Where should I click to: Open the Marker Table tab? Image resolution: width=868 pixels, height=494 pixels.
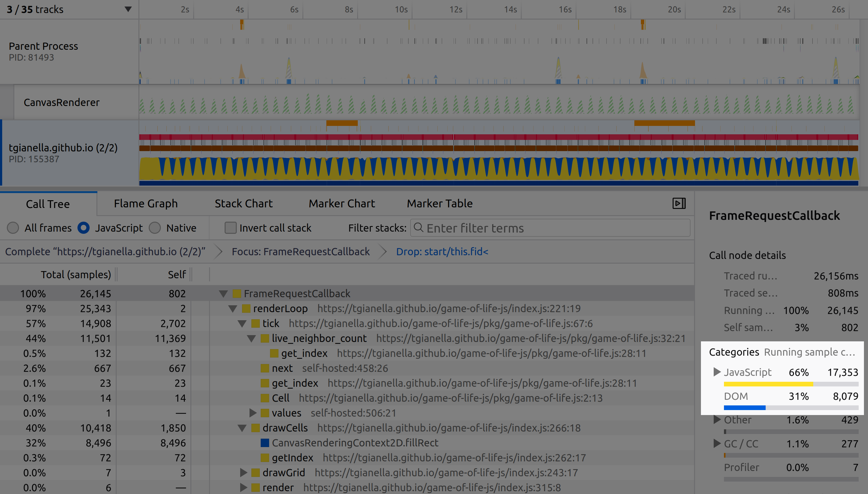pyautogui.click(x=440, y=204)
